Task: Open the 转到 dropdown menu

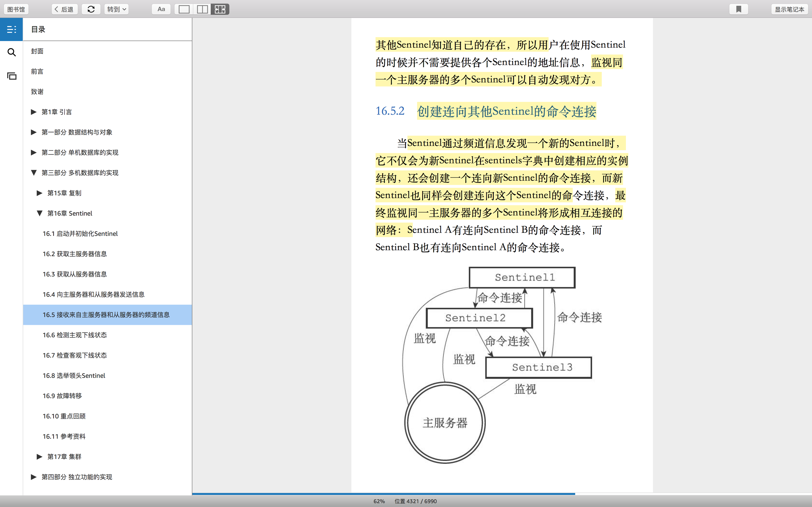Action: click(117, 9)
